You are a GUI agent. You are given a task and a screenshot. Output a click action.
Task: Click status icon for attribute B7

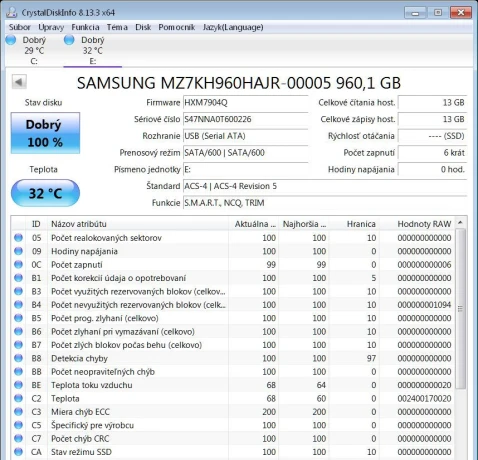[x=18, y=345]
